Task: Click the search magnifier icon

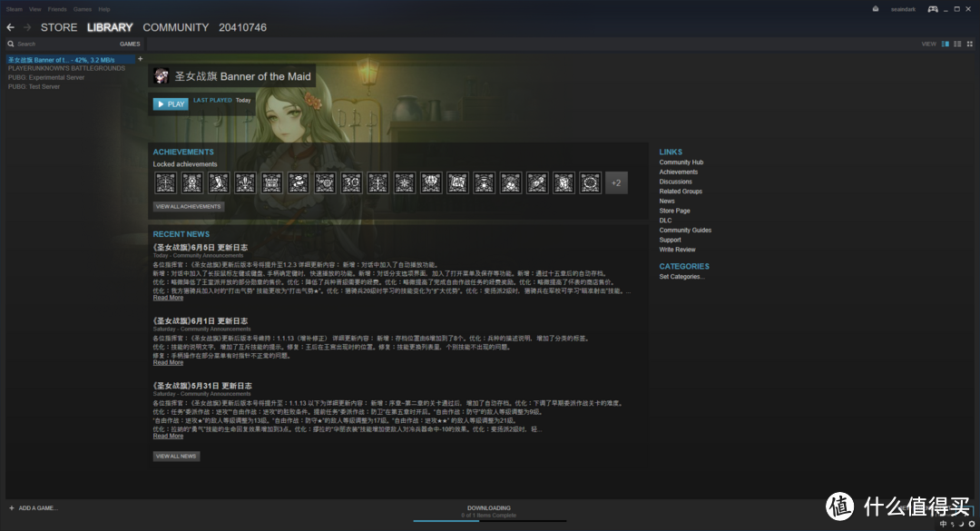Action: [11, 44]
